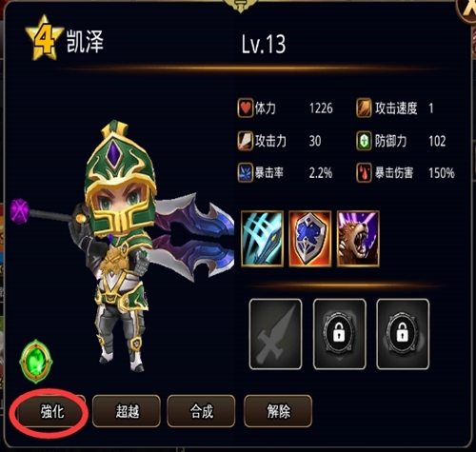Viewport: 476px width, 452px height.
Task: Tap the 攻击速度 attack speed icon
Action: coord(364,108)
